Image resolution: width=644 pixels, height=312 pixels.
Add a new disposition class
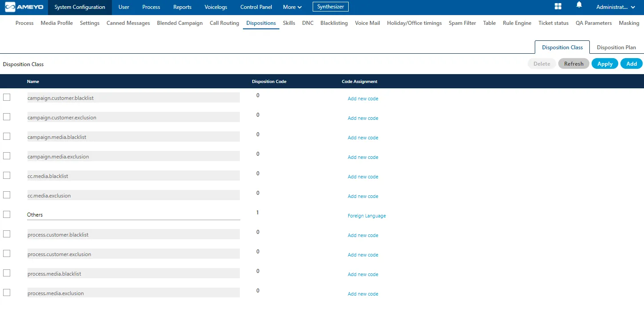632,64
